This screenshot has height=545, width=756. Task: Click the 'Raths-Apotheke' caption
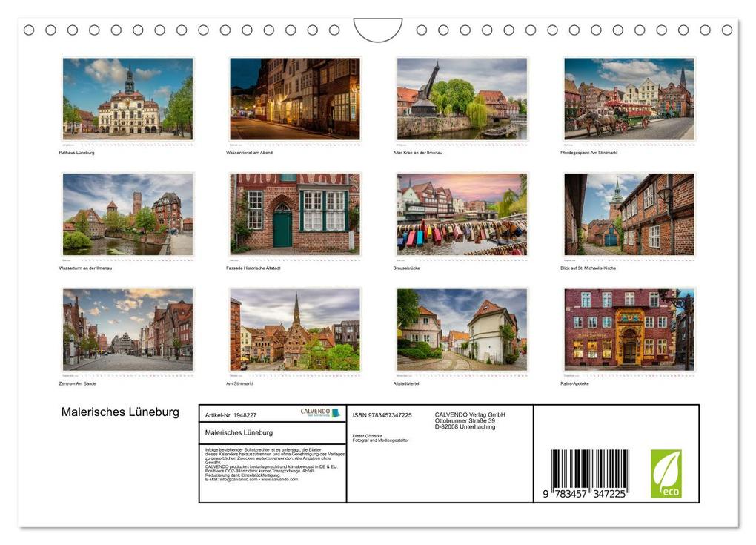point(574,384)
